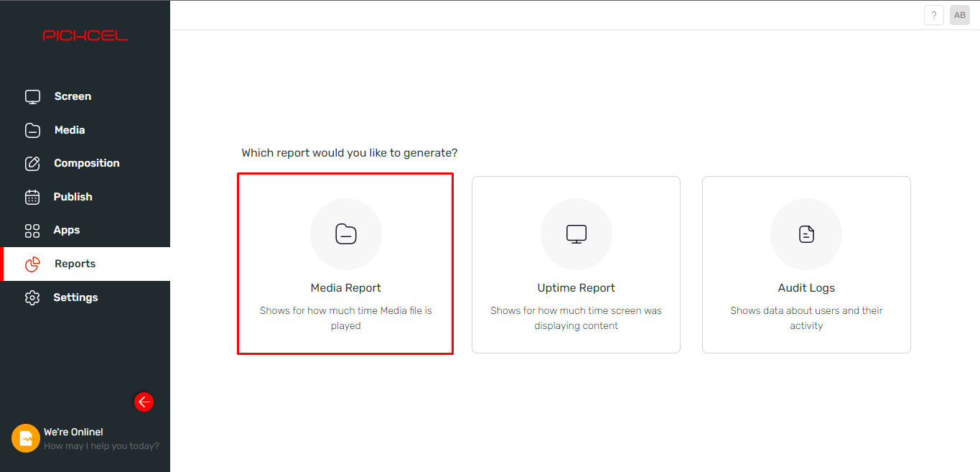This screenshot has width=980, height=472.
Task: Open the Publish calendar icon
Action: pyautogui.click(x=32, y=196)
